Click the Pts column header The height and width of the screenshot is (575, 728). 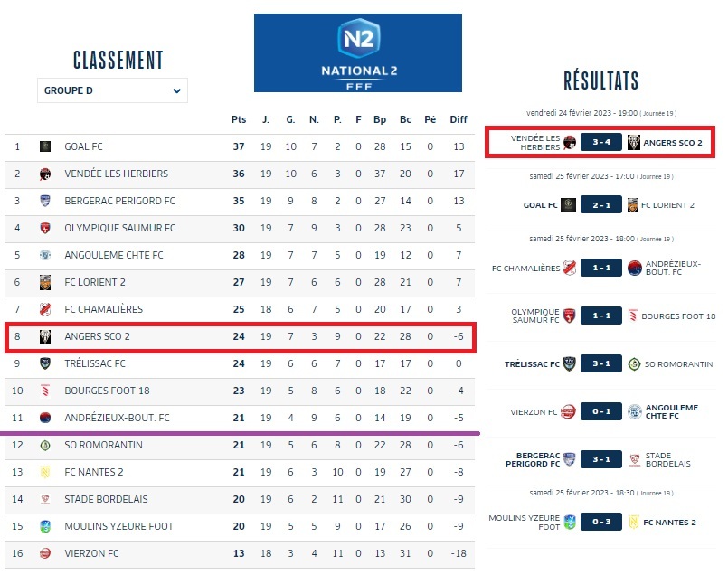coord(239,119)
